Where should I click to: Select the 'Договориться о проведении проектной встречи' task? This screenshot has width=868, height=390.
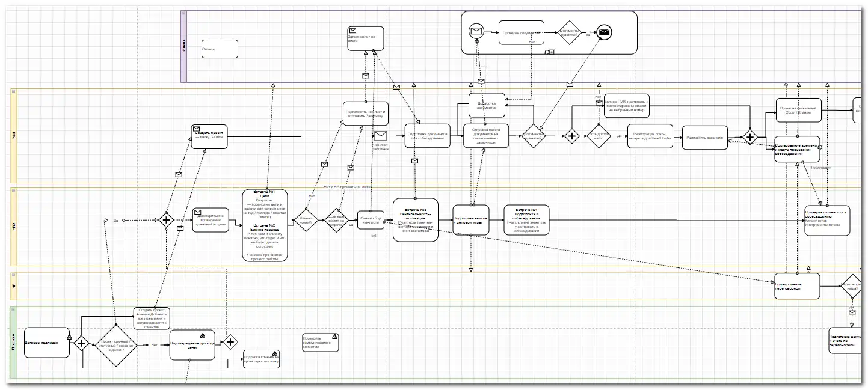click(211, 221)
